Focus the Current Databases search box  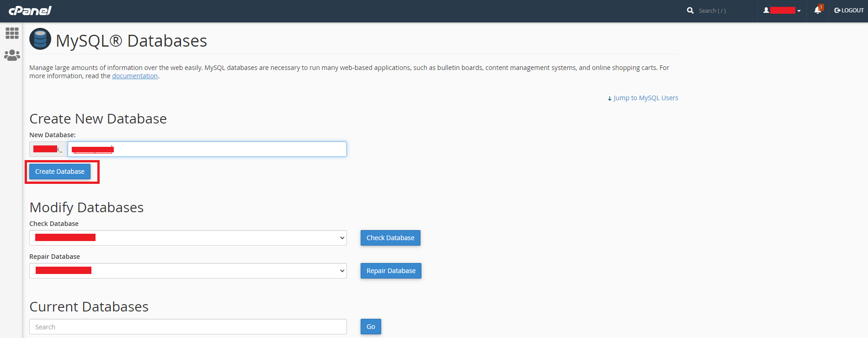pyautogui.click(x=188, y=327)
